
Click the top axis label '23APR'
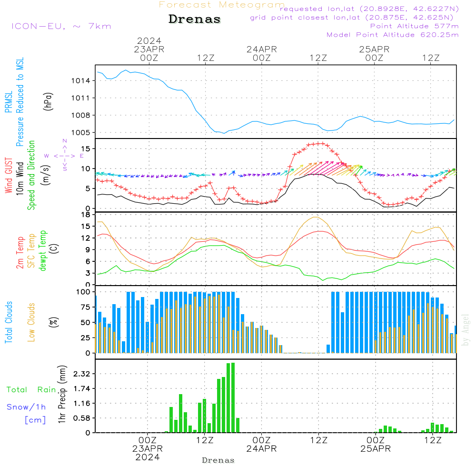pyautogui.click(x=149, y=49)
